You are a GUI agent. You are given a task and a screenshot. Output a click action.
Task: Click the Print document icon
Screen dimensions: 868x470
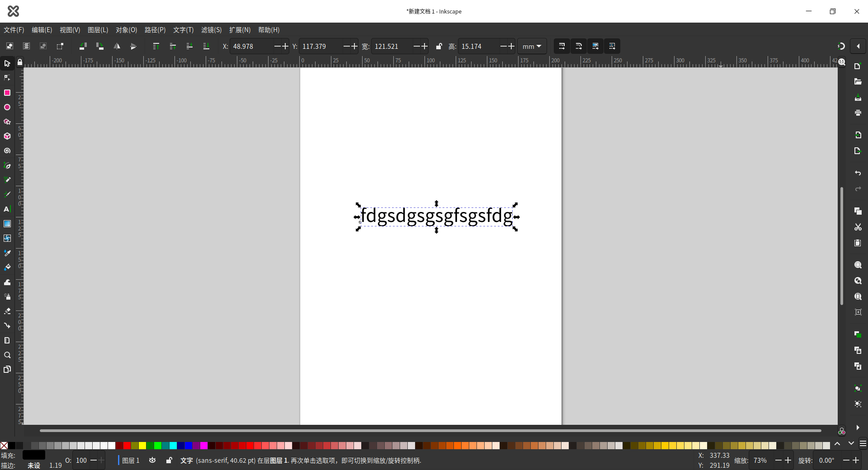coord(858,113)
